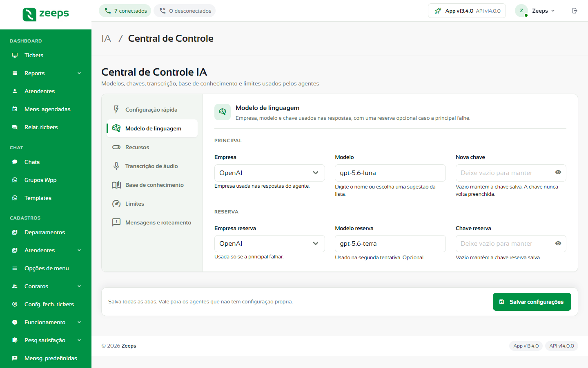Expand the Pesq.satisfação submenu chevron
588x368 pixels.
[x=79, y=340]
